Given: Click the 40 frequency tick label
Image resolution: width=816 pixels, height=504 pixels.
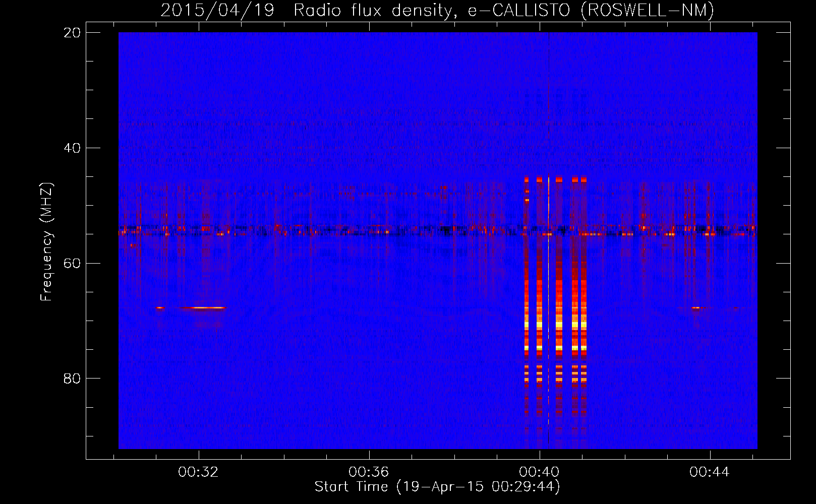Looking at the screenshot, I should pyautogui.click(x=72, y=148).
